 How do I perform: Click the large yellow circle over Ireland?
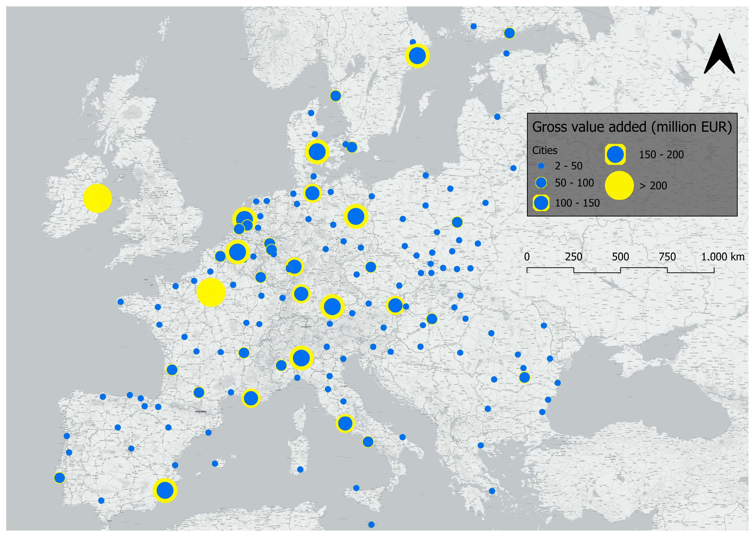[x=97, y=198]
